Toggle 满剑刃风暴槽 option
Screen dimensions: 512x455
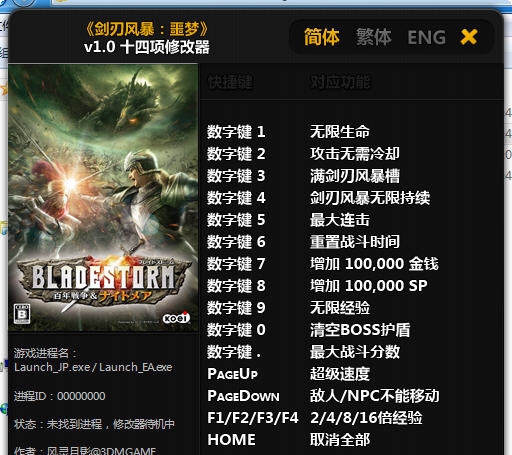pos(355,176)
